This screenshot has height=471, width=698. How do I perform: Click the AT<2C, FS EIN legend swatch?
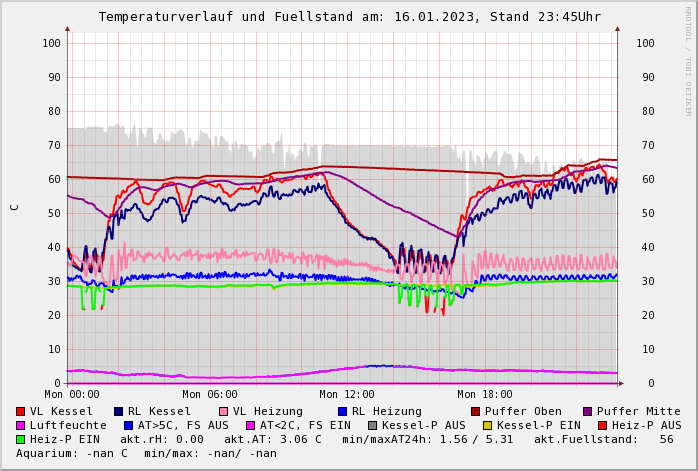click(x=251, y=426)
